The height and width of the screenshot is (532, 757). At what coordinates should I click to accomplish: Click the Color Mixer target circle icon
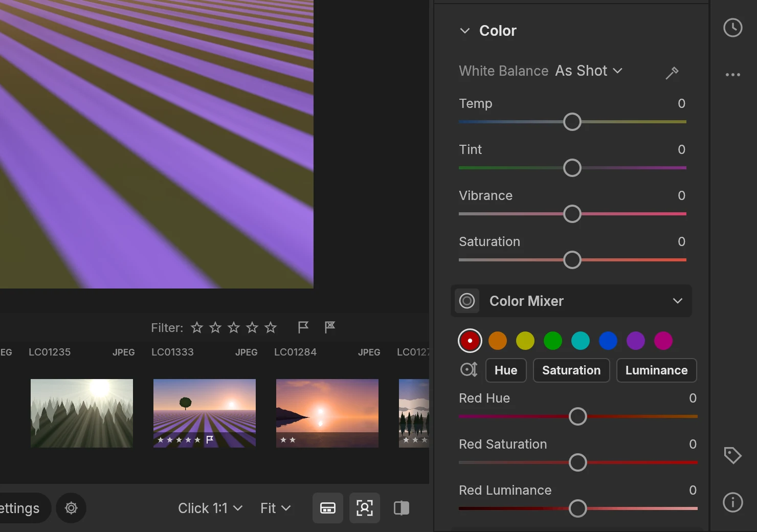tap(467, 301)
